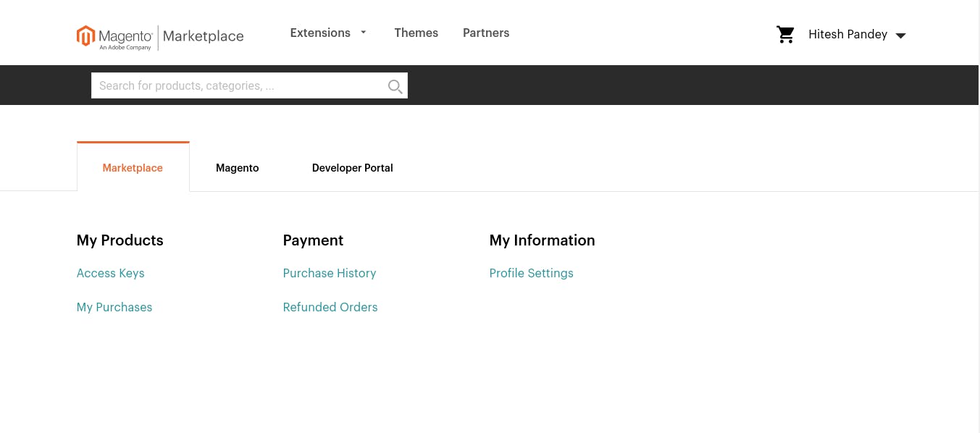Expand the account dropdown arrow
This screenshot has width=980, height=433.
(x=901, y=35)
